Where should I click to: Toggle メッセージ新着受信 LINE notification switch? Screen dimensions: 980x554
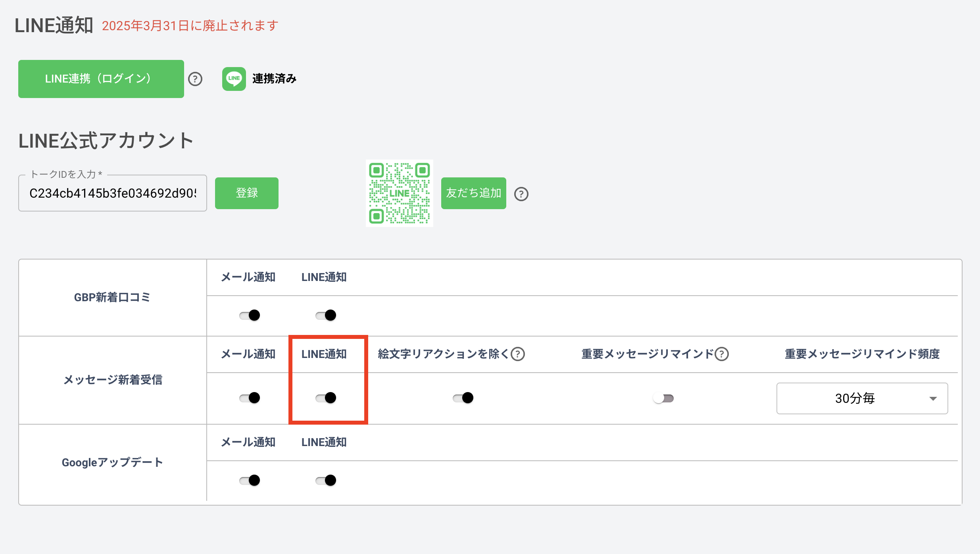click(326, 398)
